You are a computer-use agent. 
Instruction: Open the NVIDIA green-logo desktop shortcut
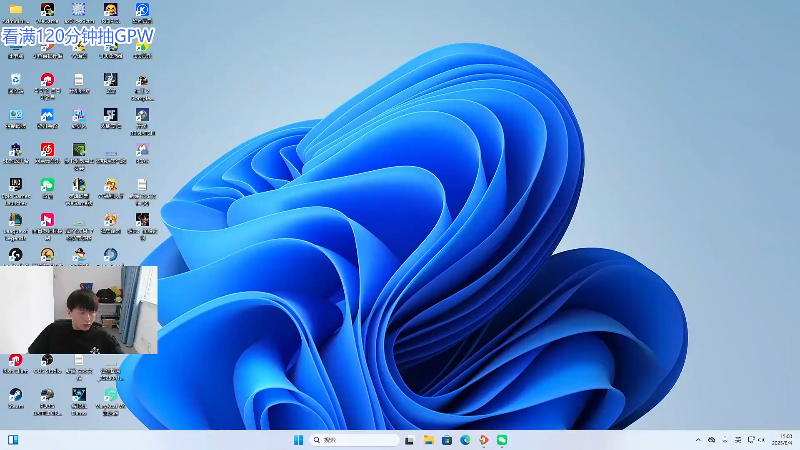79,150
